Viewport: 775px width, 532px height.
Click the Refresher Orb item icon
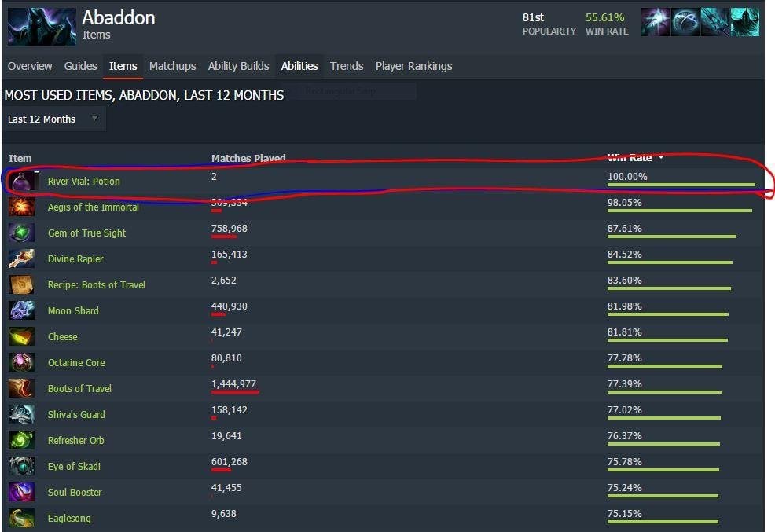pyautogui.click(x=22, y=440)
